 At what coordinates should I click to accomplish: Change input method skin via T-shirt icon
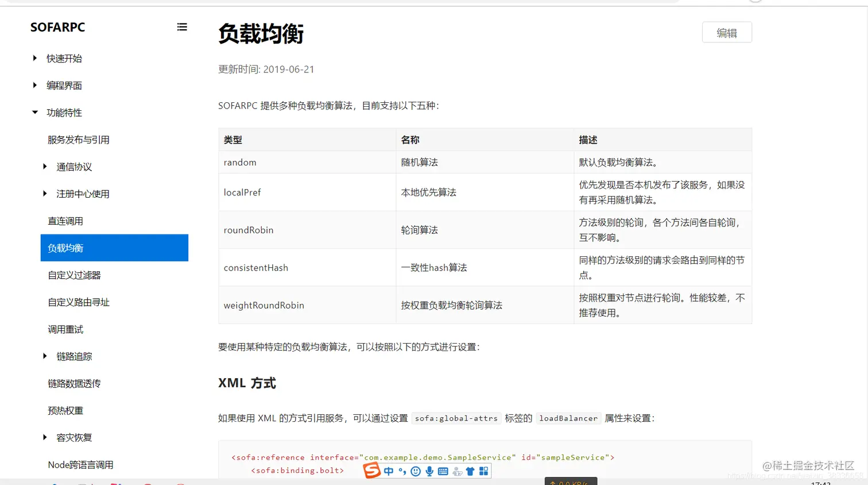tap(470, 471)
